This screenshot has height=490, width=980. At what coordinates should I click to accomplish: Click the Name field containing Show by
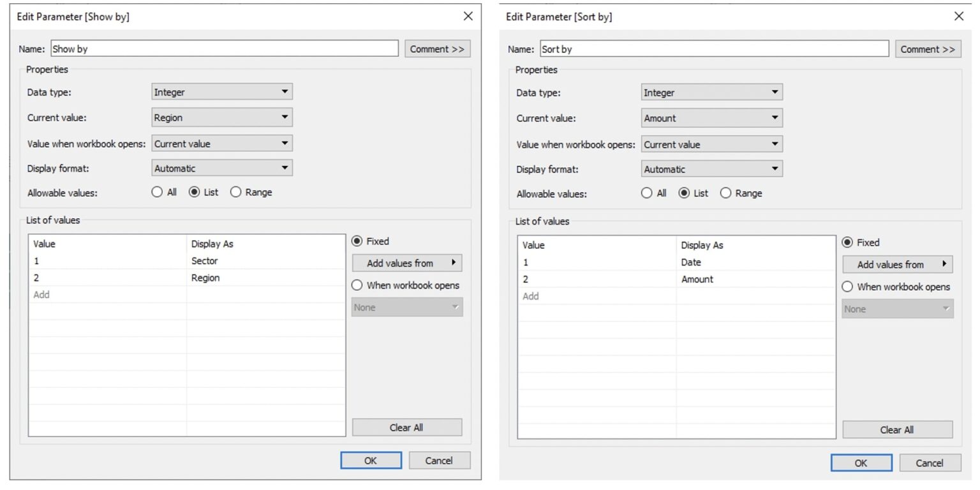[223, 48]
